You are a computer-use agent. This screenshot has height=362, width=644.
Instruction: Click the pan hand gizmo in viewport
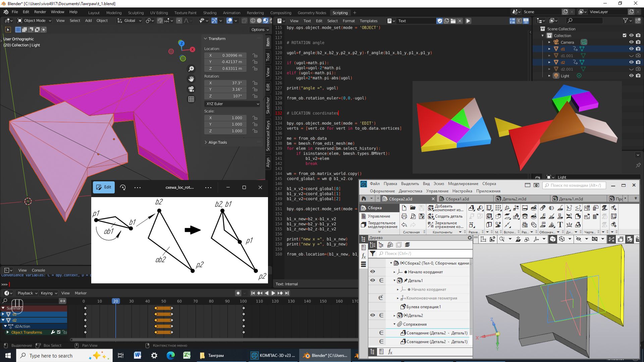point(191,79)
